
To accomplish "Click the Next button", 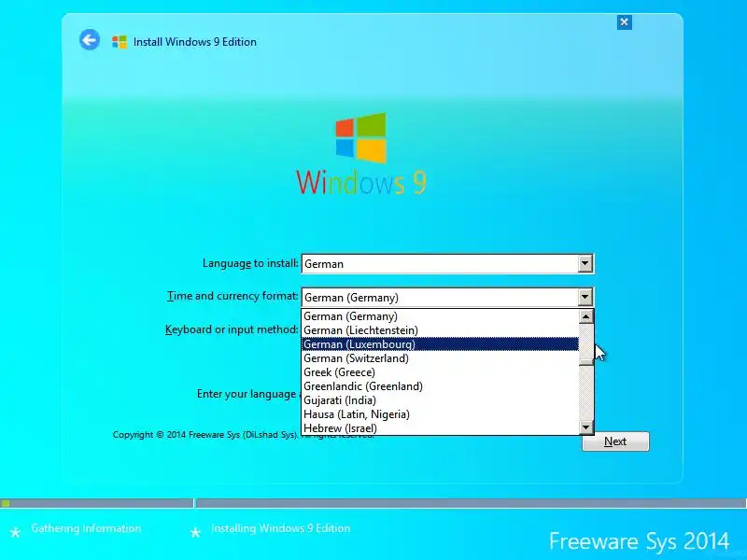I will click(x=615, y=441).
